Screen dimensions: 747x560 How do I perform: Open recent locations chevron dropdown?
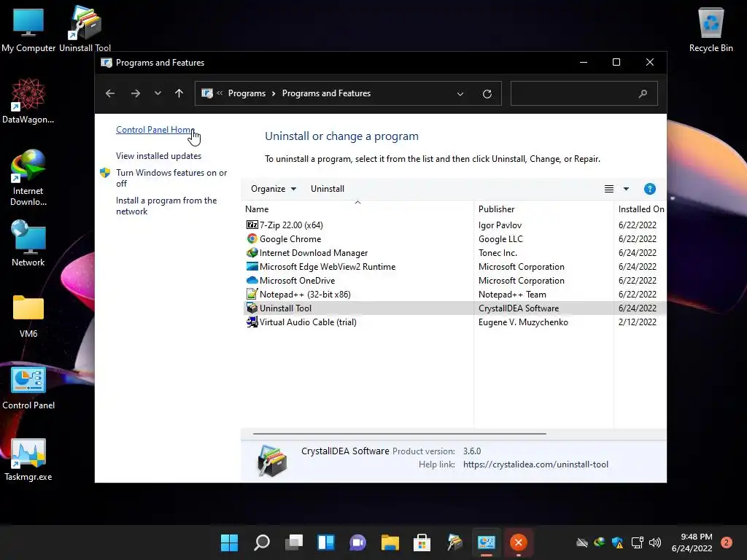158,93
